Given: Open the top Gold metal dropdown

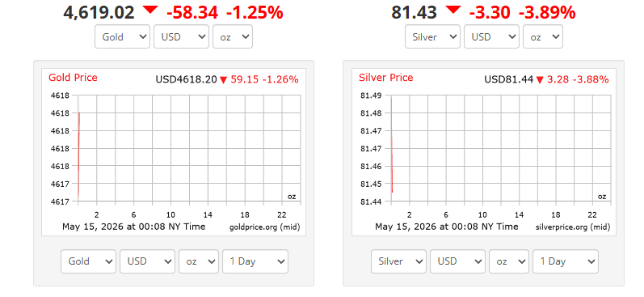Looking at the screenshot, I should (122, 36).
